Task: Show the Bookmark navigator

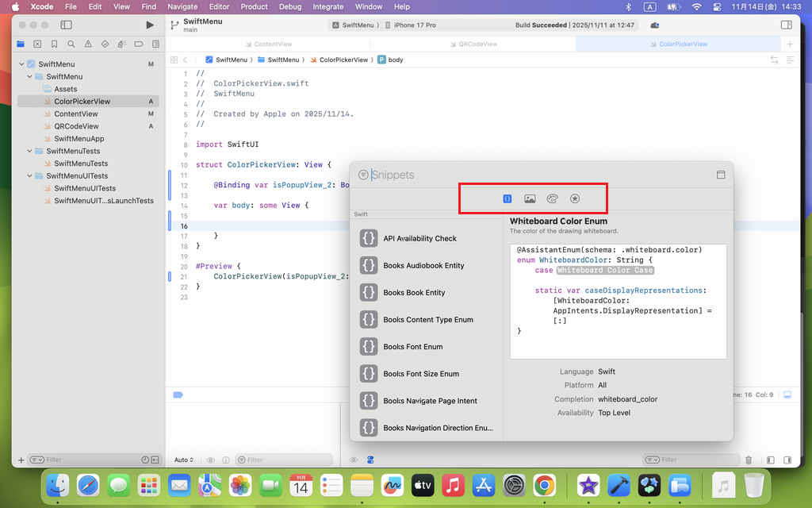Action: [x=54, y=44]
